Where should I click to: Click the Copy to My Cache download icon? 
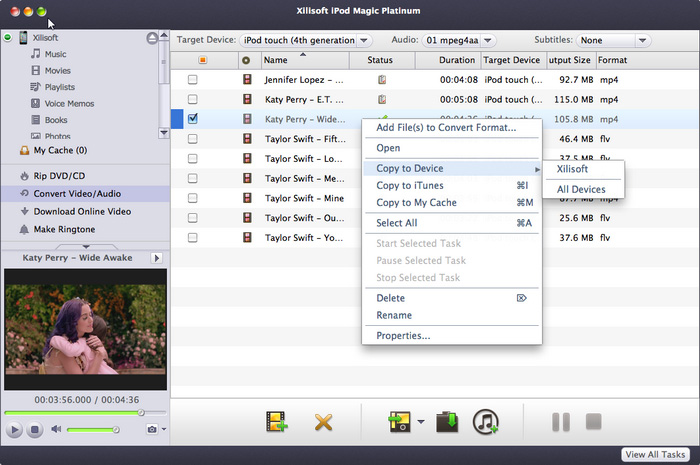coord(447,422)
